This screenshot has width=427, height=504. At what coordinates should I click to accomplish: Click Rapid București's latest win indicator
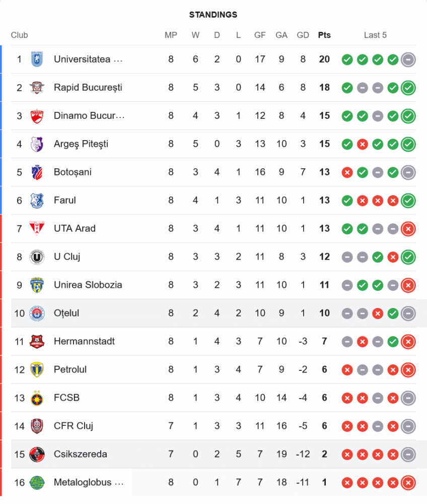click(x=408, y=88)
